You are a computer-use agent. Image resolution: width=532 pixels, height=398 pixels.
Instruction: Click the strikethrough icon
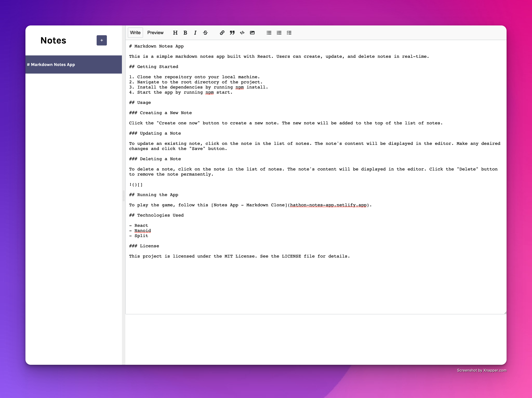coord(205,33)
